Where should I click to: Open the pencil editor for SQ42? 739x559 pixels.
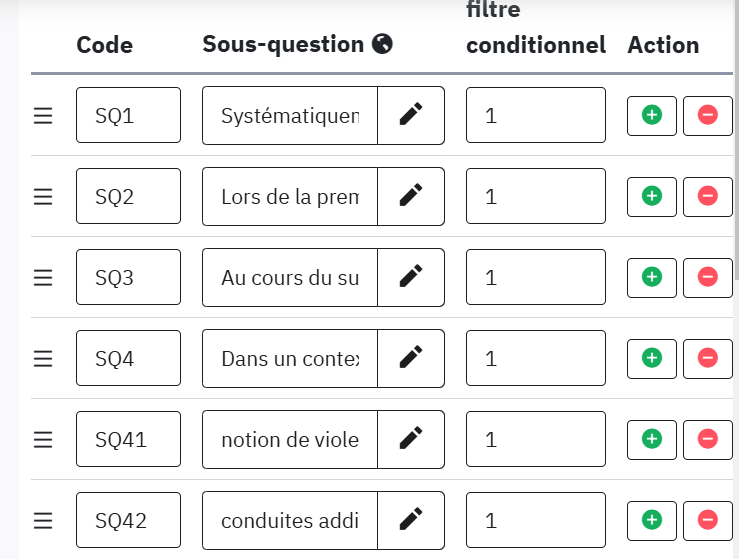tap(411, 520)
